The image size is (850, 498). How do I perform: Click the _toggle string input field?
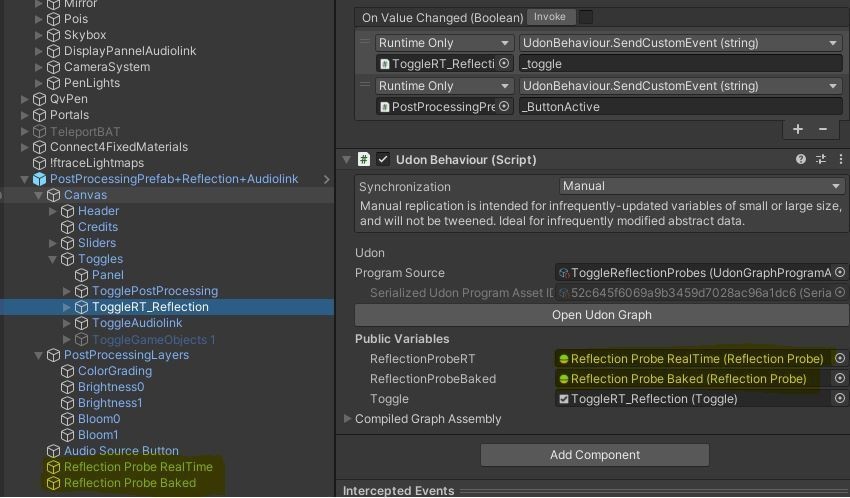680,64
